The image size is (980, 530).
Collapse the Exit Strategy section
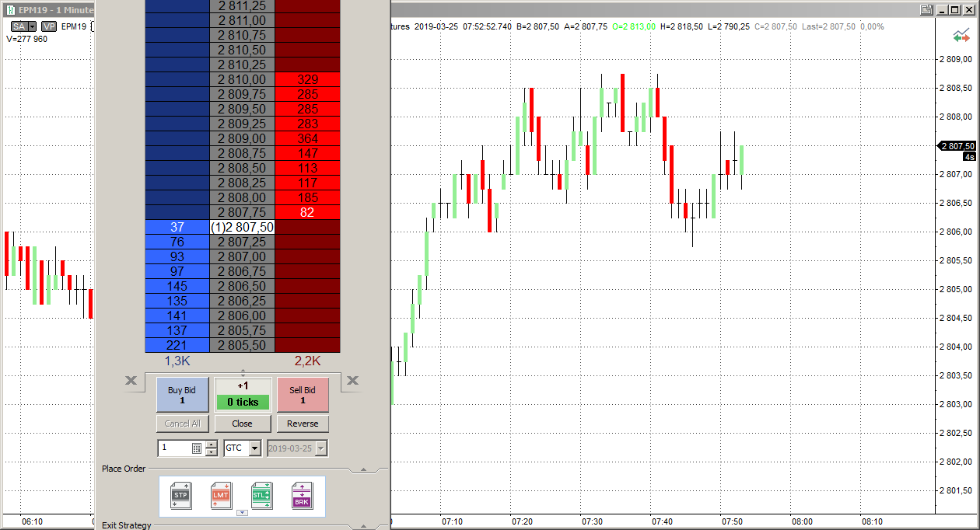[x=362, y=525]
